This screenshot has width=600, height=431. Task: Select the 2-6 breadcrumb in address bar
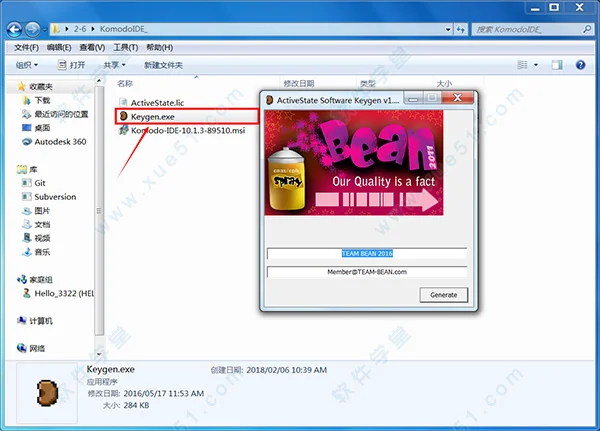point(80,29)
